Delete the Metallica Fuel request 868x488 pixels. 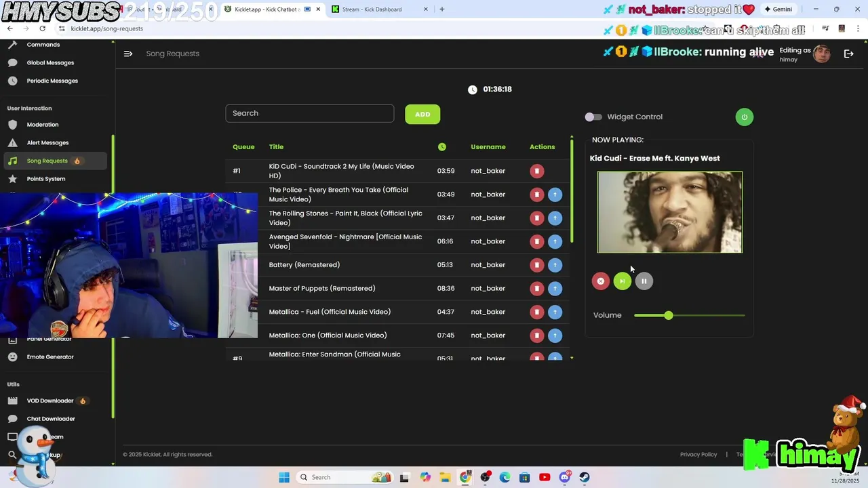[x=536, y=312]
